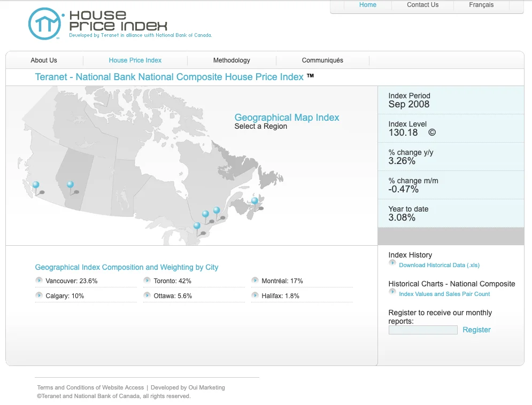The height and width of the screenshot is (405, 532).
Task: Open the About Us menu item
Action: coord(44,60)
